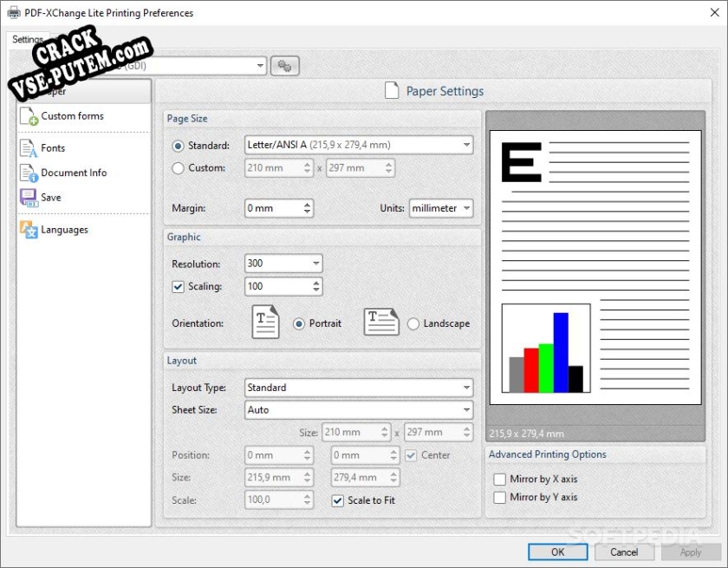The width and height of the screenshot is (728, 568).
Task: Click the OK button
Action: click(557, 552)
